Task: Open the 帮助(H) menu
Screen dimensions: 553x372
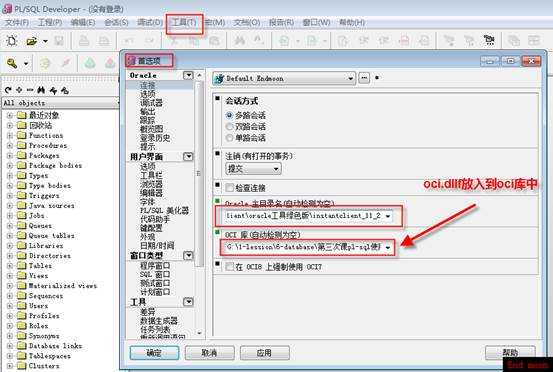Action: pos(352,23)
